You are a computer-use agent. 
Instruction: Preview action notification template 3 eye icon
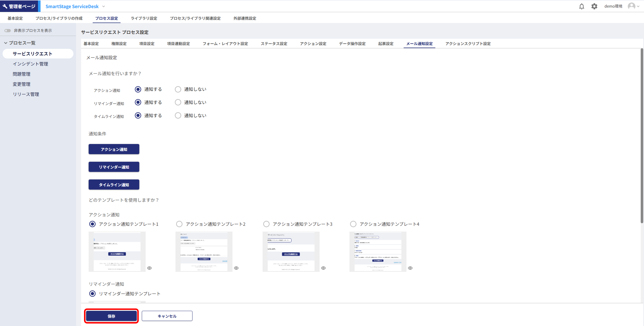[323, 268]
